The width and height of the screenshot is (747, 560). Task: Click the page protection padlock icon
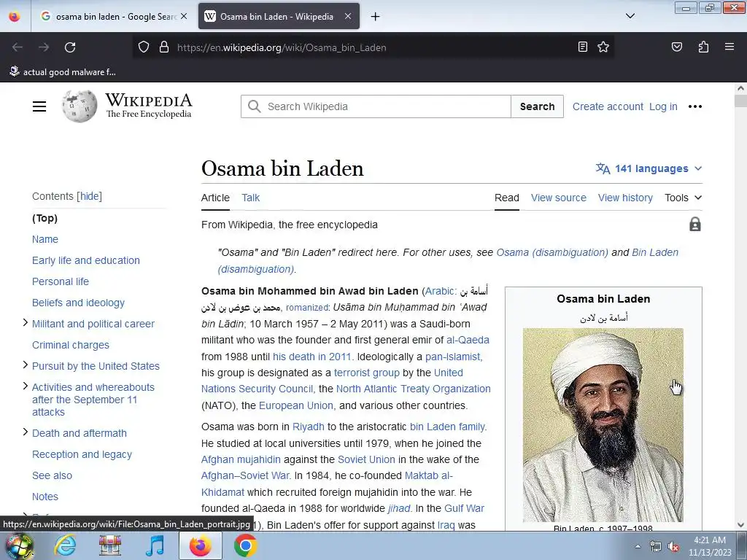click(x=694, y=225)
